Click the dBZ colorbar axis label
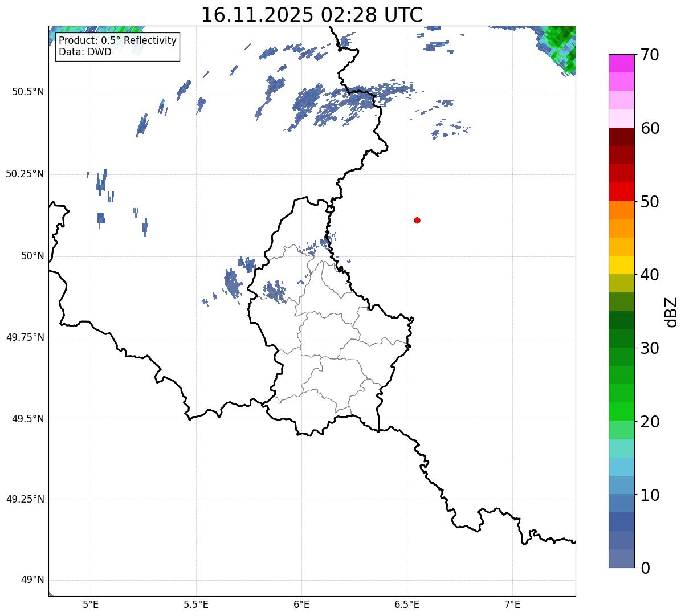The height and width of the screenshot is (616, 685). (x=671, y=312)
